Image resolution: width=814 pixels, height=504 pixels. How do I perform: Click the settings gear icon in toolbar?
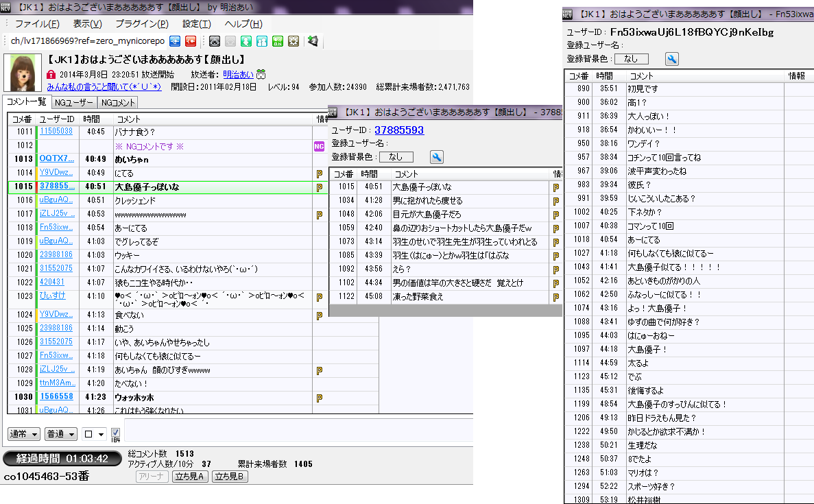(293, 41)
